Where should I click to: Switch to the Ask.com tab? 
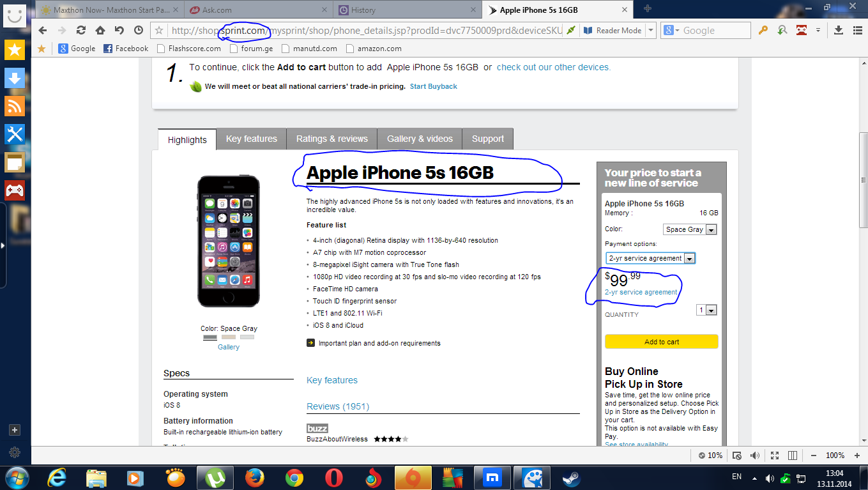click(x=259, y=10)
